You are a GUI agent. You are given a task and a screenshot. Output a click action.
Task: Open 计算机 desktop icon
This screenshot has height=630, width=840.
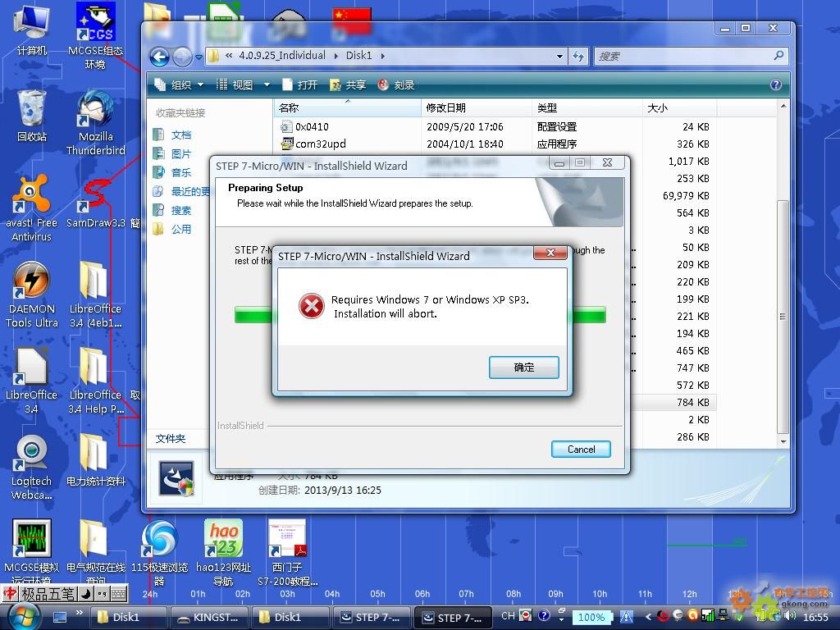coord(31,30)
